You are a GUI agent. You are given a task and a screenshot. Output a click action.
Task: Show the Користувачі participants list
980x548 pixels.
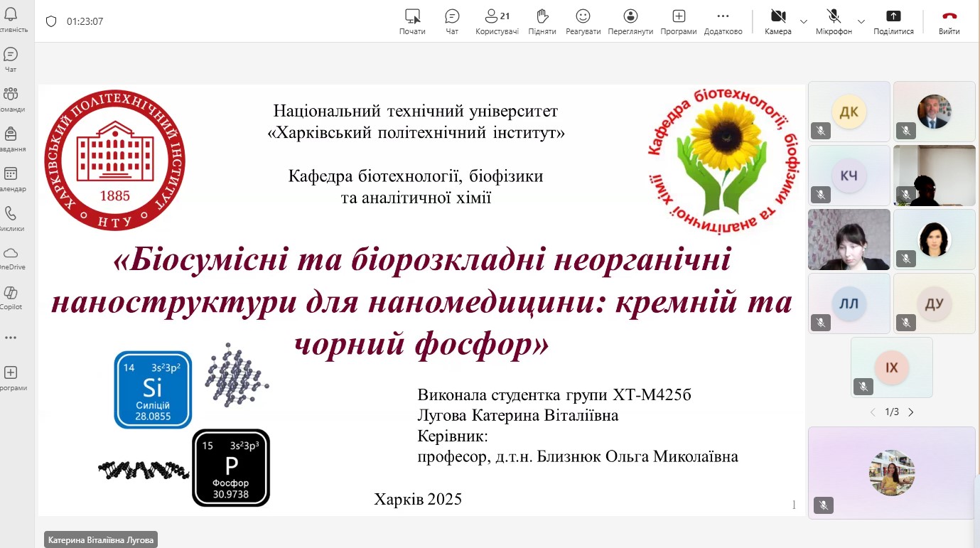click(x=497, y=21)
